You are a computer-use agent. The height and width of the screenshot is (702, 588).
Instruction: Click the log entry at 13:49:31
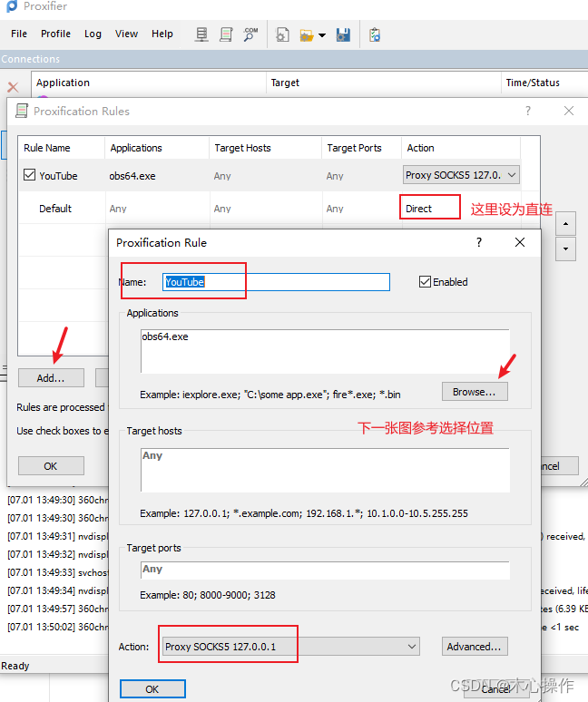click(58, 536)
